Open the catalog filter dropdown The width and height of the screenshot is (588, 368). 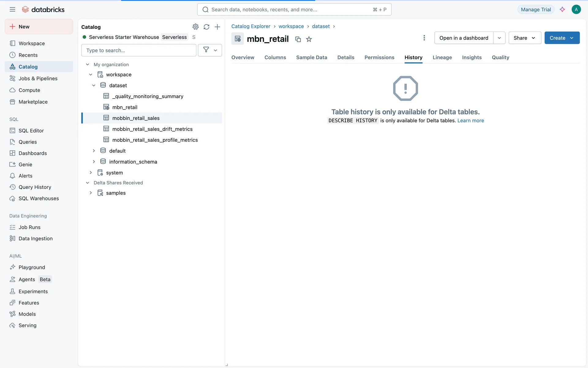[x=210, y=50]
